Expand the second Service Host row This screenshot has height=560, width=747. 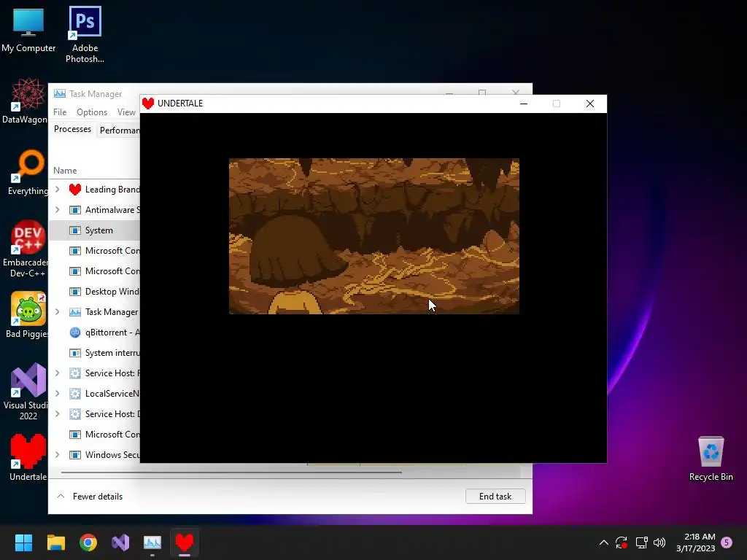[57, 414]
